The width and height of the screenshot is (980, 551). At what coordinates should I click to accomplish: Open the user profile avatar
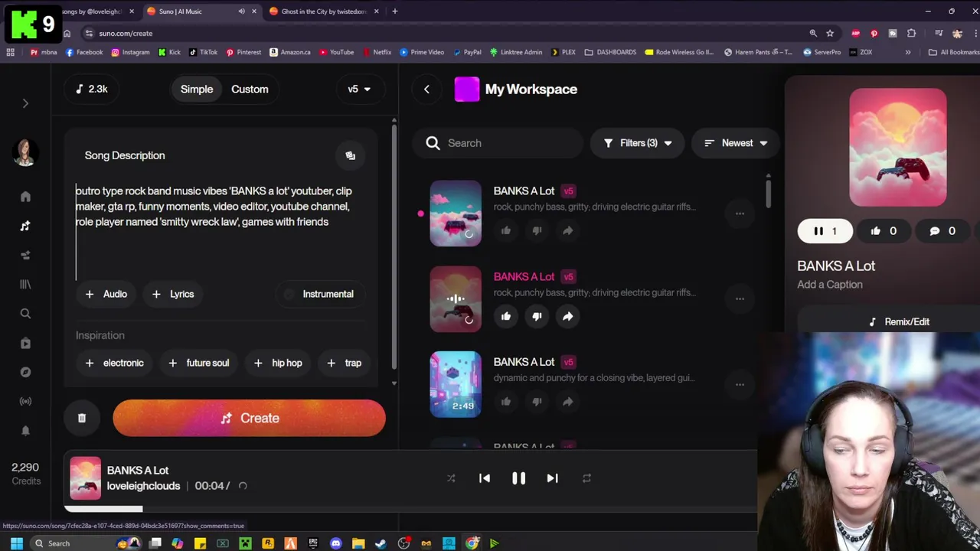[x=25, y=152]
